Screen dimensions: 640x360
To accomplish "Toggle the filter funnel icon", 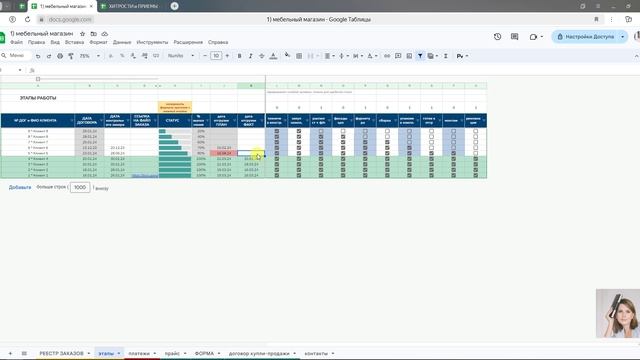I will [x=420, y=56].
